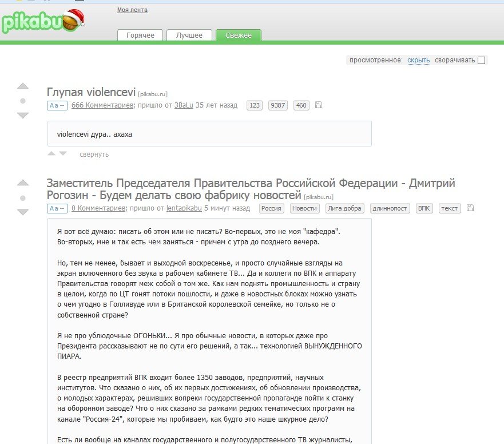The height and width of the screenshot is (444, 504).
Task: Open "0 Комментариев" link
Action: (98, 208)
